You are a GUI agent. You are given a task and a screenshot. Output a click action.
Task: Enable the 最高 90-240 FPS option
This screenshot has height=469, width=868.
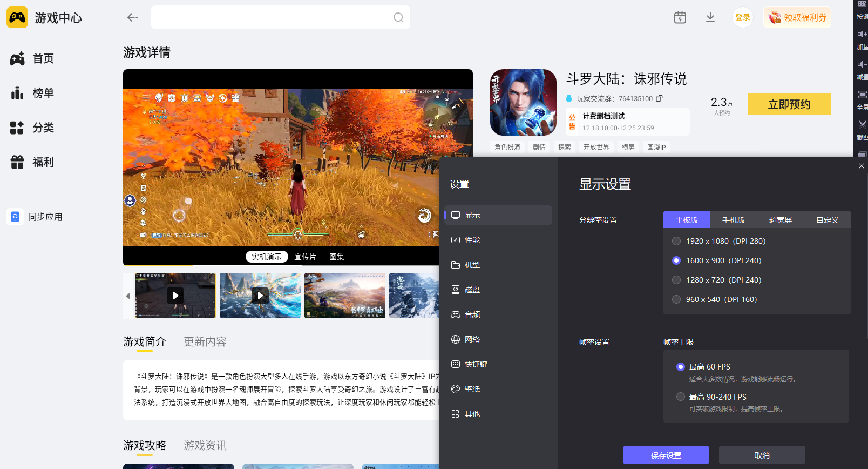[681, 397]
